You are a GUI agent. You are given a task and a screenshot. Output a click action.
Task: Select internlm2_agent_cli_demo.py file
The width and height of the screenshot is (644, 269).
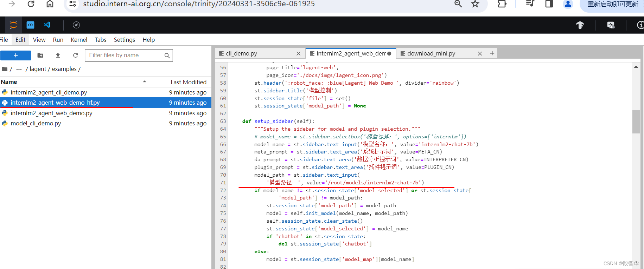point(106,92)
